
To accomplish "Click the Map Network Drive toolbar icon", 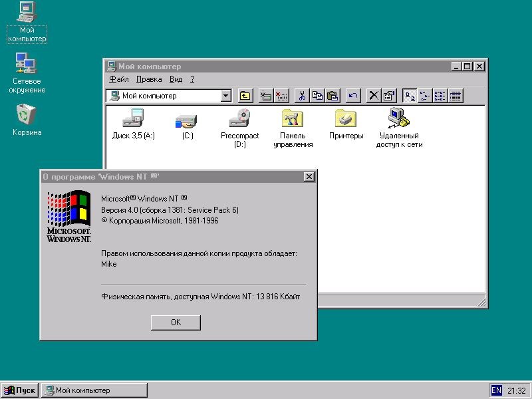I will point(265,96).
